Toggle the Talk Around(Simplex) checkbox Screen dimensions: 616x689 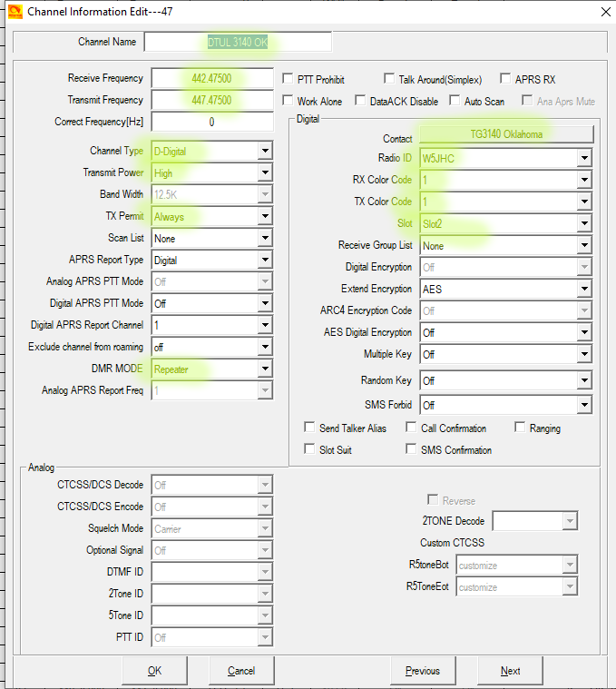tap(389, 80)
